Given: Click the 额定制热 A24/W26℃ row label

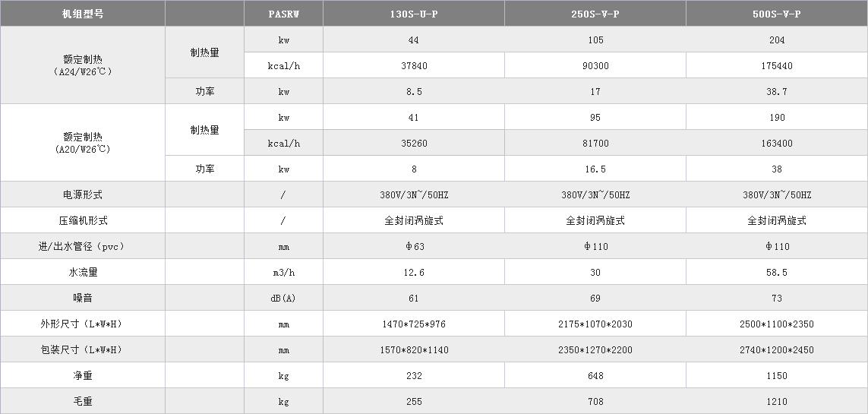Looking at the screenshot, I should pos(83,65).
